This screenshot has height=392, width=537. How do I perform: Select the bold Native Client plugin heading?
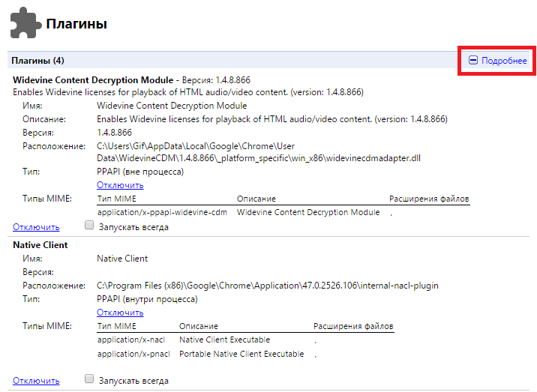coord(40,245)
